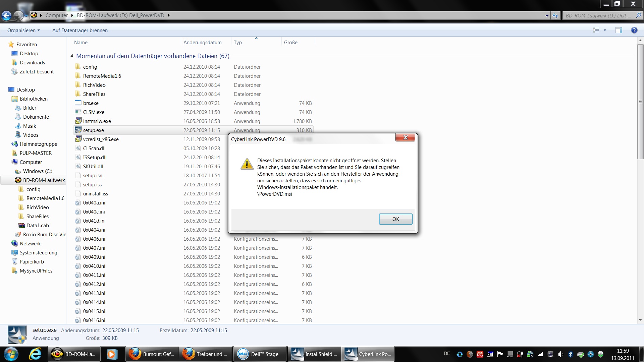Image resolution: width=644 pixels, height=362 pixels.
Task: Select 0x0416.ini file
Action: [x=94, y=320]
